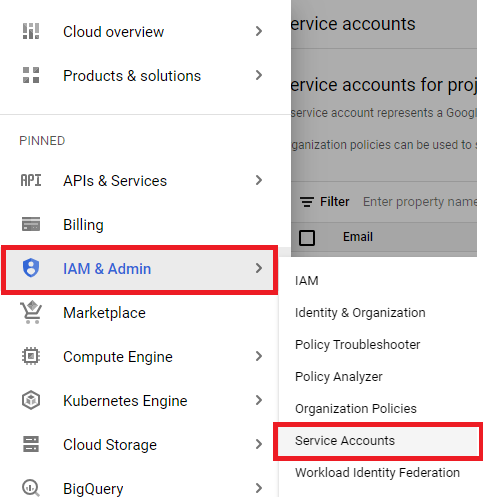The height and width of the screenshot is (497, 483).
Task: Expand the Compute Engine submenu arrow
Action: point(259,356)
